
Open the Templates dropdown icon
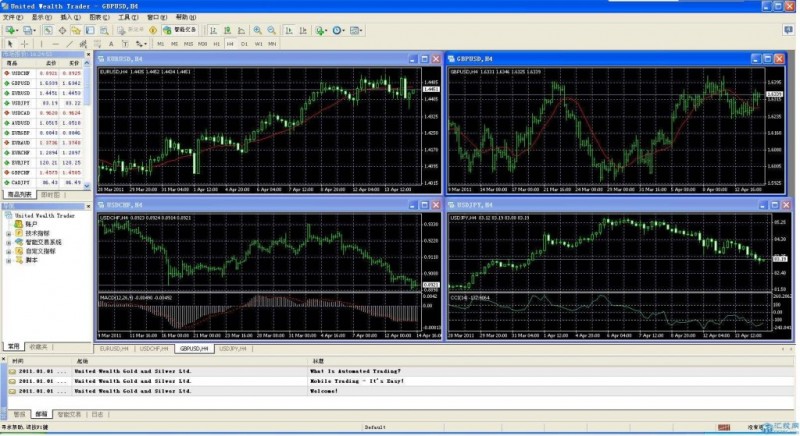[356, 31]
